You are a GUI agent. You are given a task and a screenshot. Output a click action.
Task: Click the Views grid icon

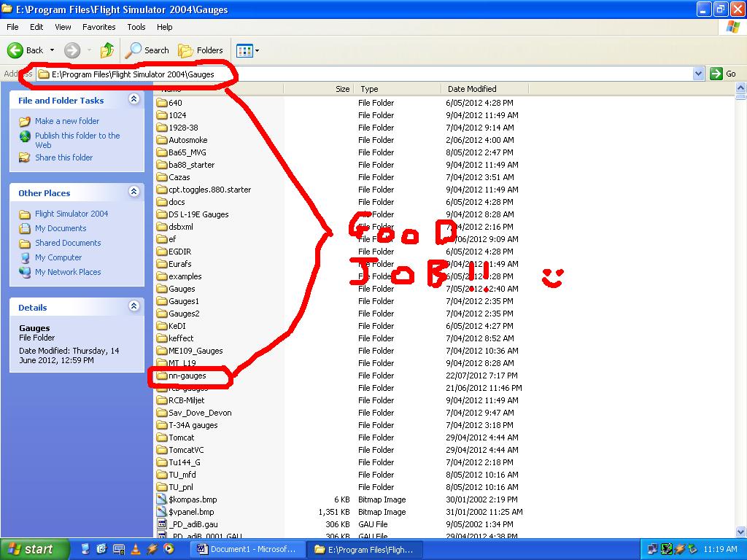point(244,50)
